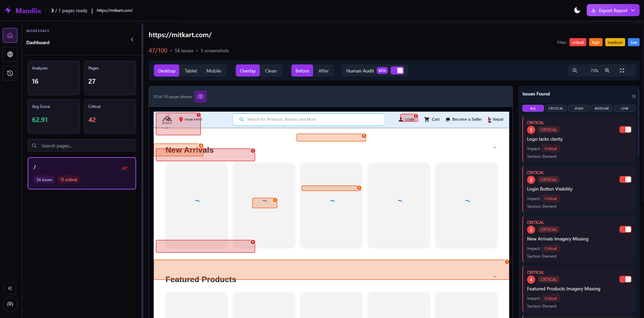Screen dimensions: 644x318
Task: Collapse the workspace panel chevron
Action: coord(132,39)
